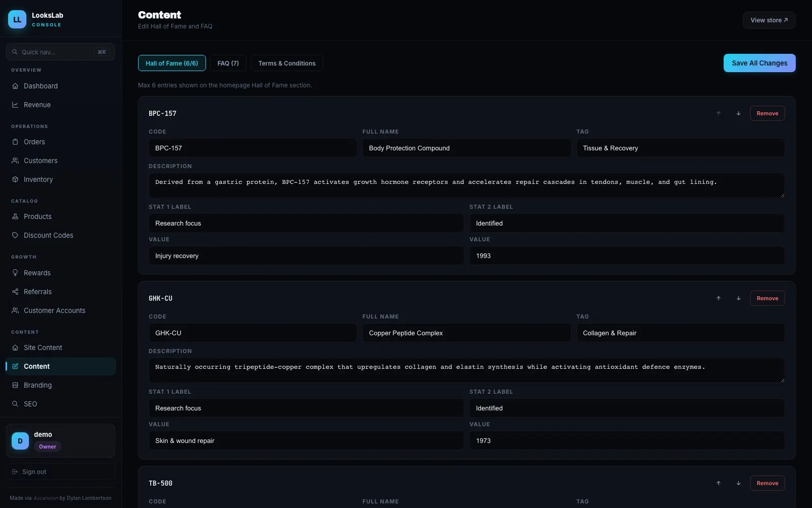Image resolution: width=812 pixels, height=508 pixels.
Task: Open Customers in the sidebar
Action: click(x=60, y=161)
